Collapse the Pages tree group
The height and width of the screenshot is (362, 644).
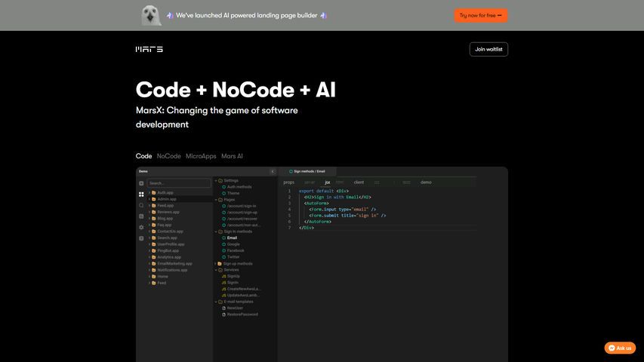[216, 199]
